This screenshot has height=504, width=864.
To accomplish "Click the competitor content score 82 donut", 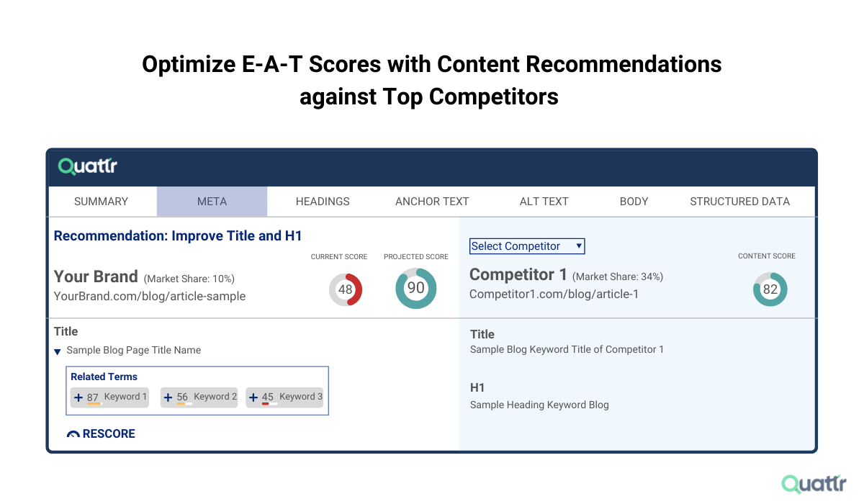I will point(770,289).
